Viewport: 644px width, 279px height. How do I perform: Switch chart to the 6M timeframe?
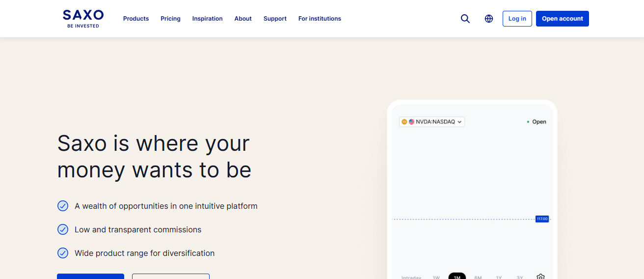[478, 277]
